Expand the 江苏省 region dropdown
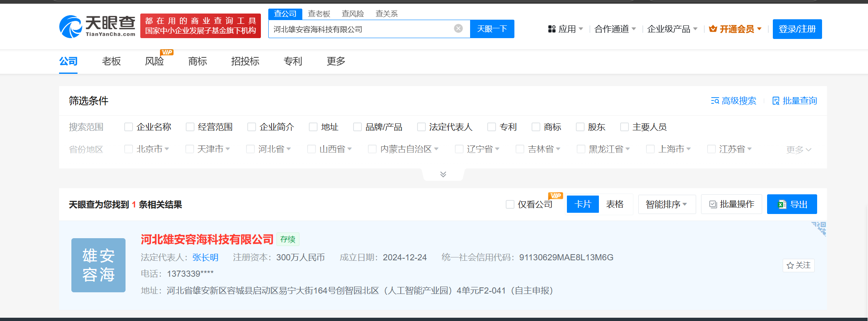 point(749,149)
